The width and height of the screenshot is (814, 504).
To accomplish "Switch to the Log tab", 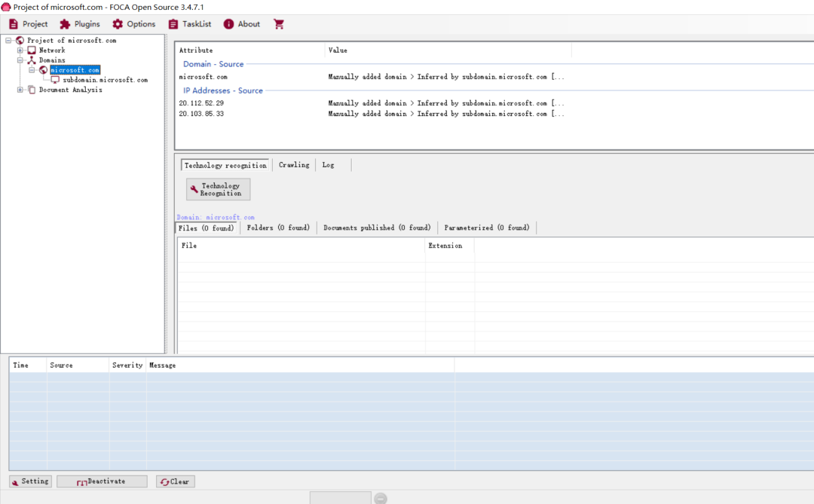I will pyautogui.click(x=328, y=165).
